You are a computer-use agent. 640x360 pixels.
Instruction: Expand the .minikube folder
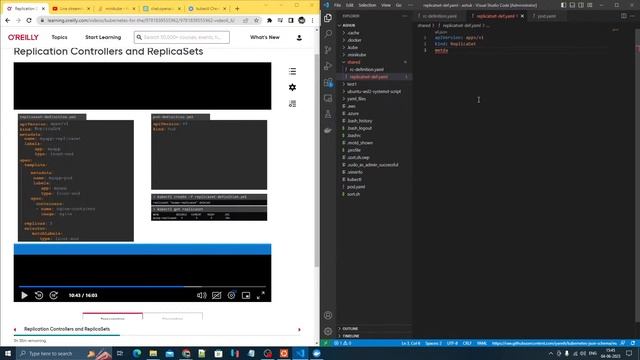pos(357,55)
